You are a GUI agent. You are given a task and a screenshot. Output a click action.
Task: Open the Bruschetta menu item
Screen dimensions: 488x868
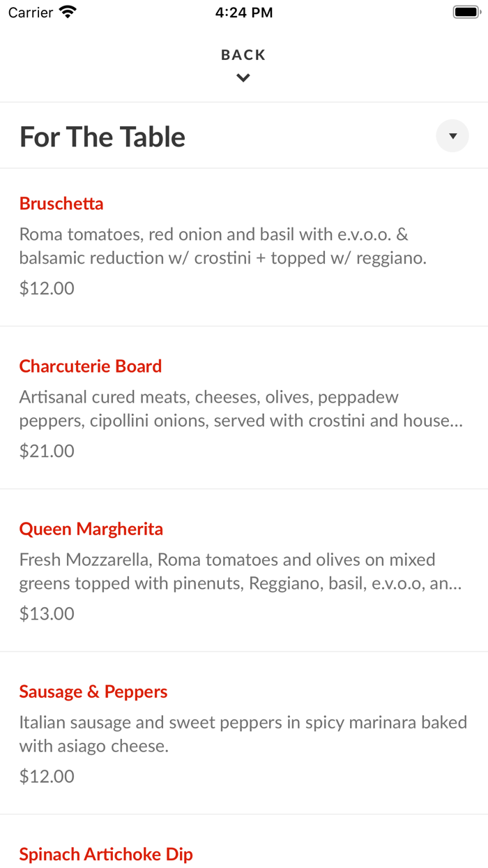click(61, 203)
